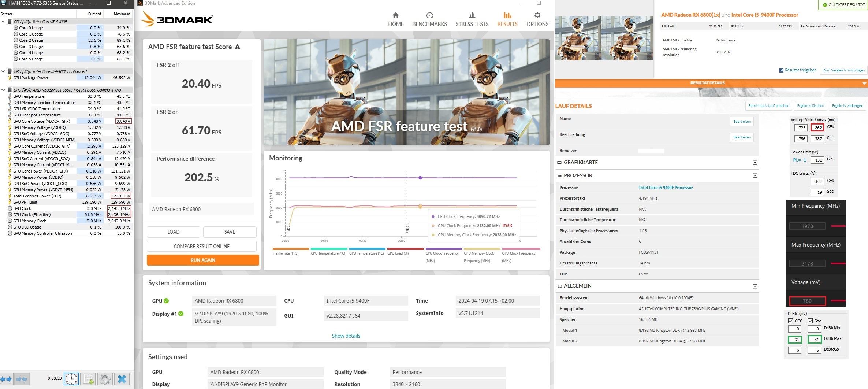Click chip icon of AMD Radeon RX 6800 sensor group

(x=10, y=90)
